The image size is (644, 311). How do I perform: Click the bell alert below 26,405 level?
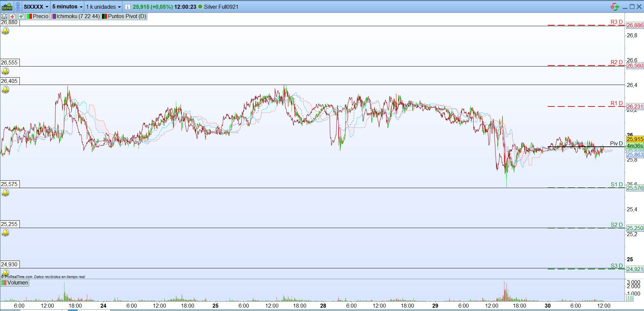(x=5, y=90)
